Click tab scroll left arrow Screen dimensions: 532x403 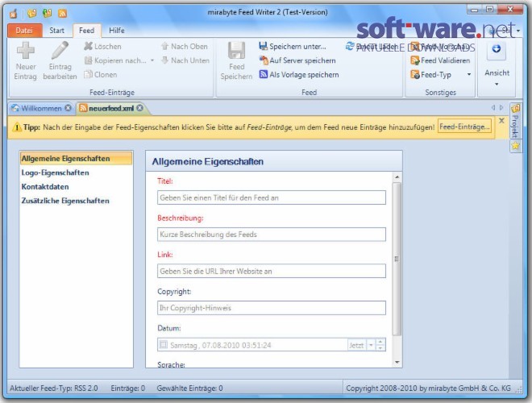pos(493,107)
